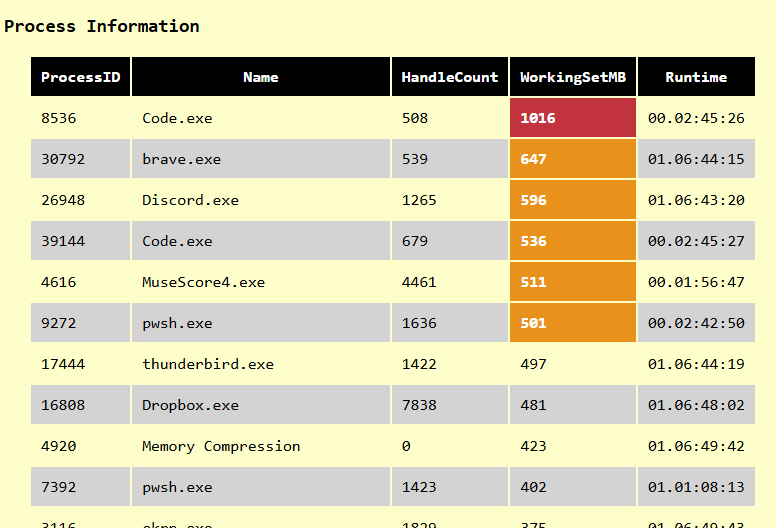
Task: Click handle count 539 cell
Action: (450, 159)
